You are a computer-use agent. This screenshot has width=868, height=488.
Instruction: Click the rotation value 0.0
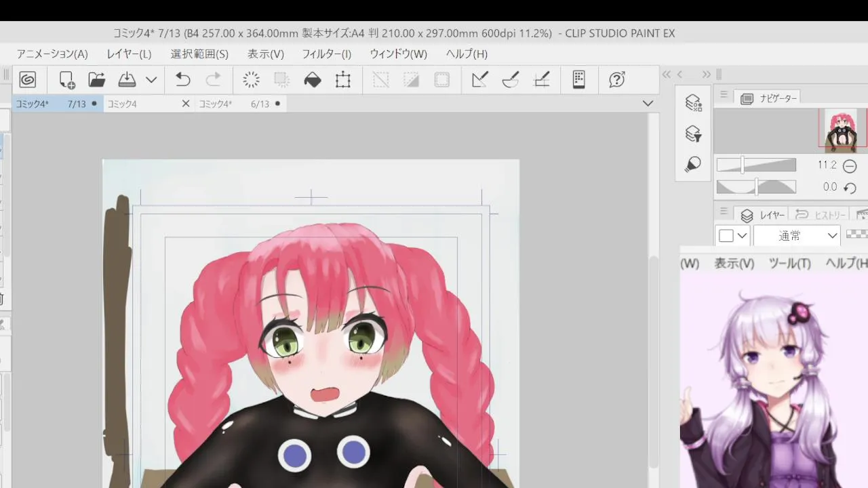[x=830, y=187]
